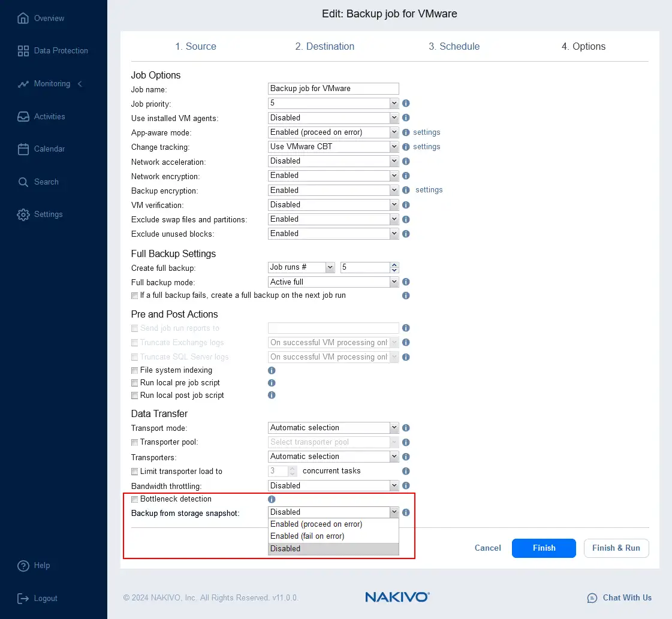
Task: Open the Calendar icon in sidebar
Action: coord(23,149)
